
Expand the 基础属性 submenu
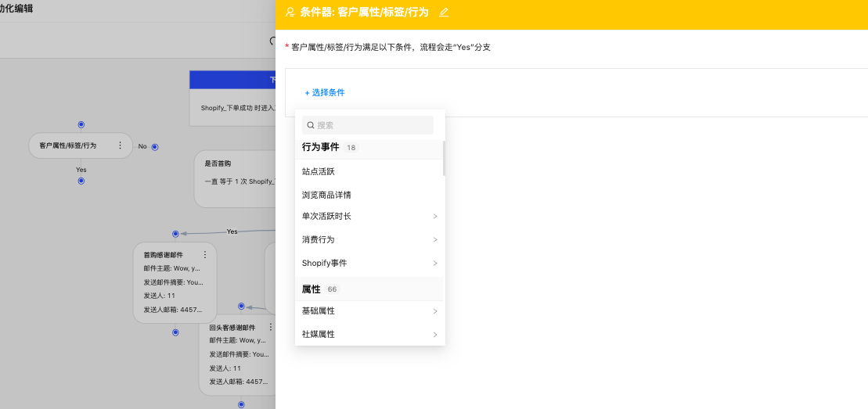coord(369,311)
